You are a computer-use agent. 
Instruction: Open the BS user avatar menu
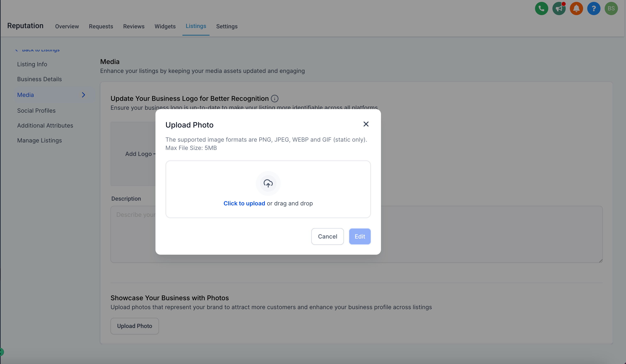(611, 9)
